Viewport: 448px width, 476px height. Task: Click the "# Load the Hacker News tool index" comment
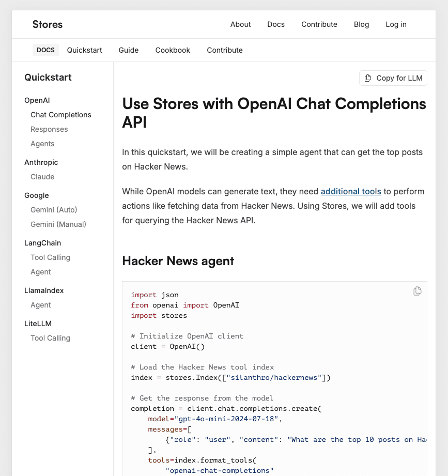tap(202, 367)
